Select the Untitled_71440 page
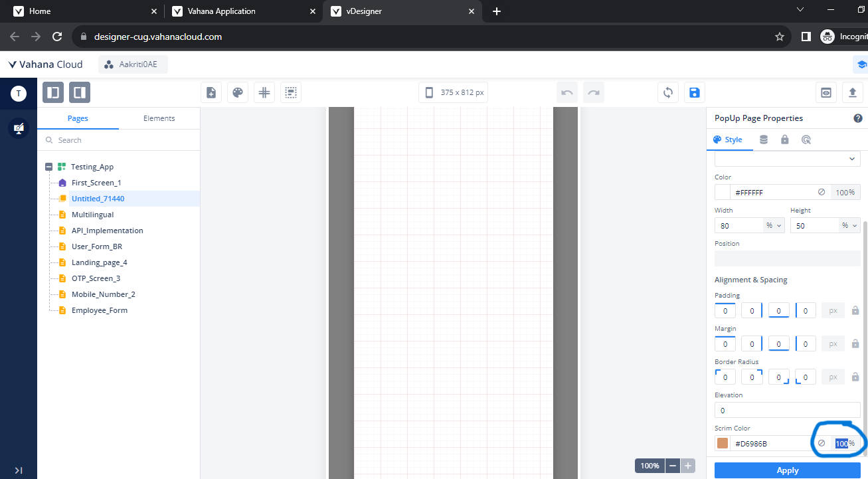 click(98, 199)
